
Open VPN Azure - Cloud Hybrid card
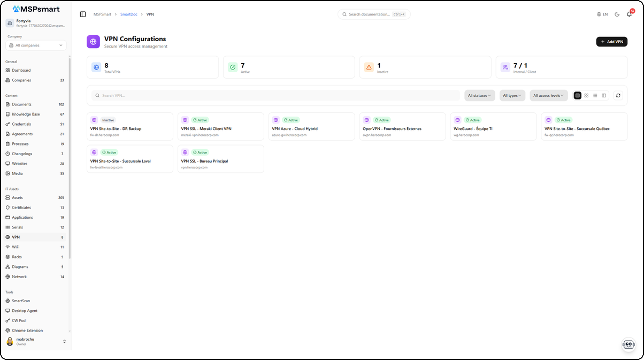pyautogui.click(x=311, y=126)
